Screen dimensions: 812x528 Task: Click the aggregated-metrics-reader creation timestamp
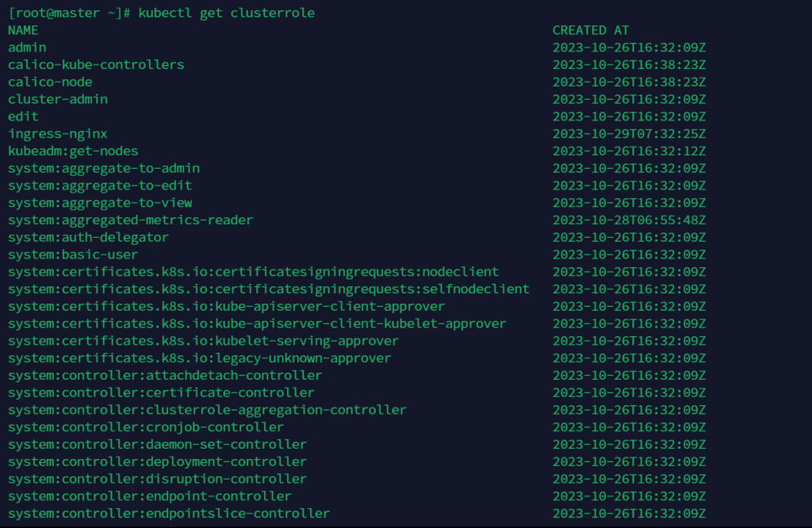click(629, 220)
